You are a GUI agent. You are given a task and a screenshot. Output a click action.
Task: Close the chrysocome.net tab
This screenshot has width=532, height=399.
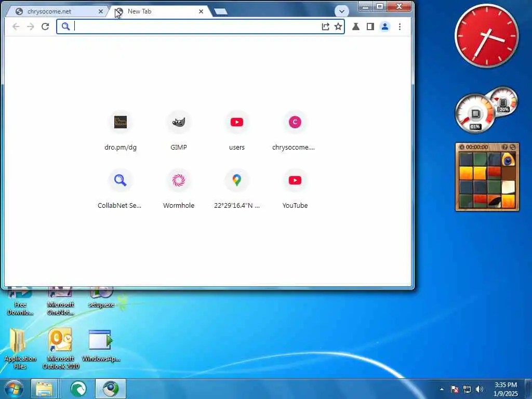[x=101, y=11]
